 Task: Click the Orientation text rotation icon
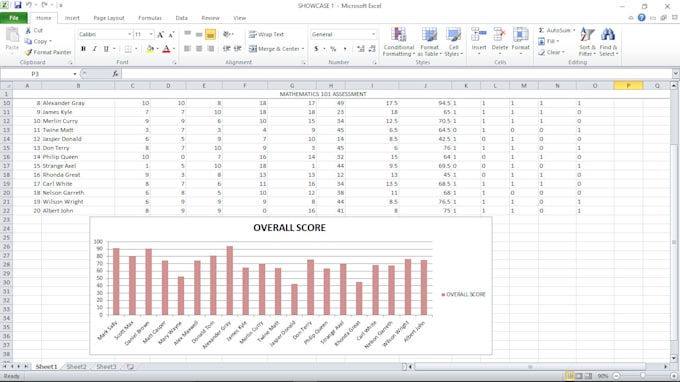pyautogui.click(x=227, y=34)
